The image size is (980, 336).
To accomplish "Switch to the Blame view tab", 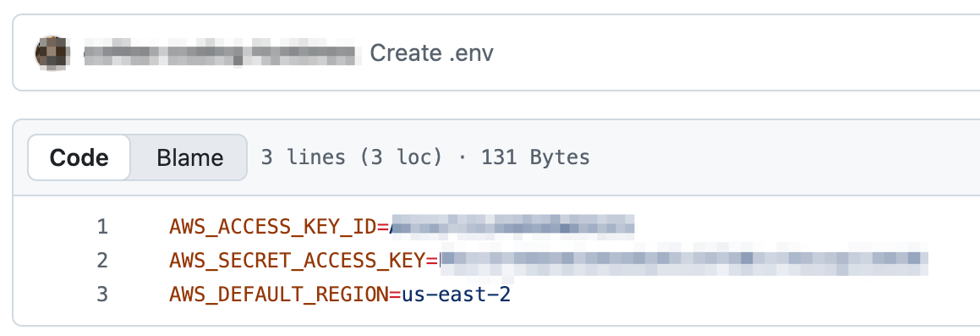I will 189,157.
